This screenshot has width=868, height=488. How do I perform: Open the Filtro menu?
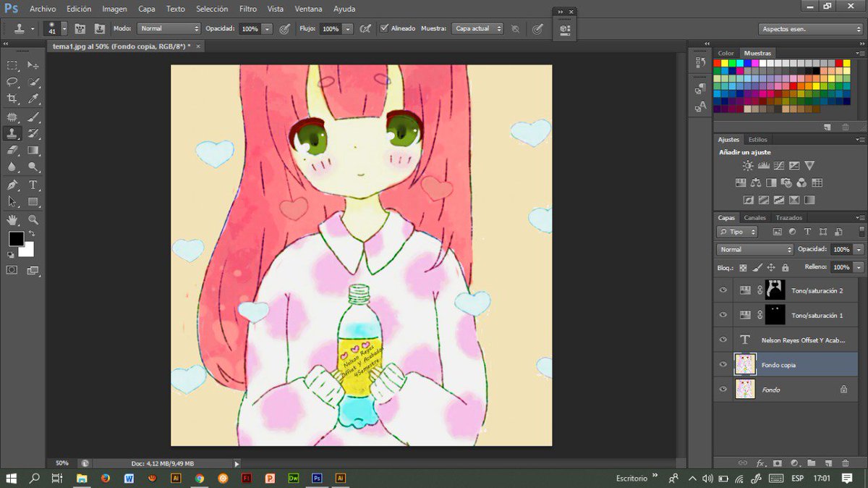click(x=248, y=9)
